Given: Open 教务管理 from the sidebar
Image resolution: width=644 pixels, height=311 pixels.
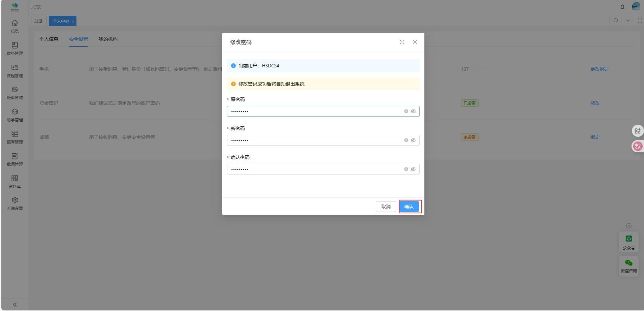Looking at the screenshot, I should click(15, 49).
